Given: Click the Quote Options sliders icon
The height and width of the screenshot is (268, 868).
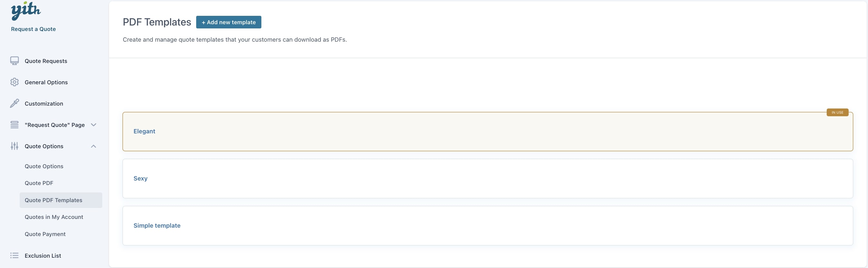Looking at the screenshot, I should coord(15,146).
